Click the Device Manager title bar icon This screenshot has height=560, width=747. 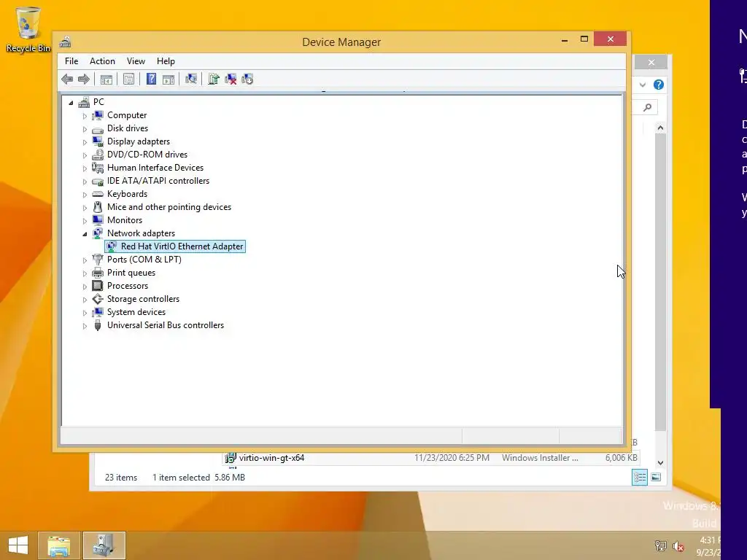click(x=65, y=42)
